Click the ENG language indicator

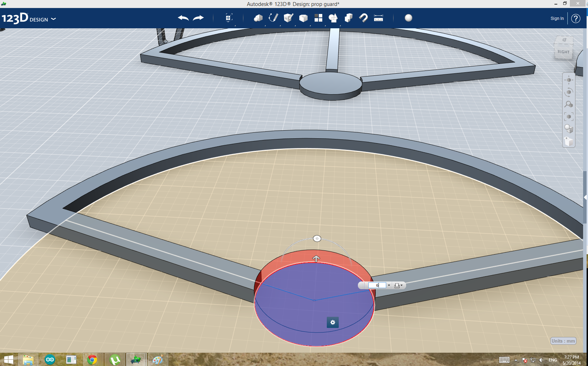pos(553,360)
